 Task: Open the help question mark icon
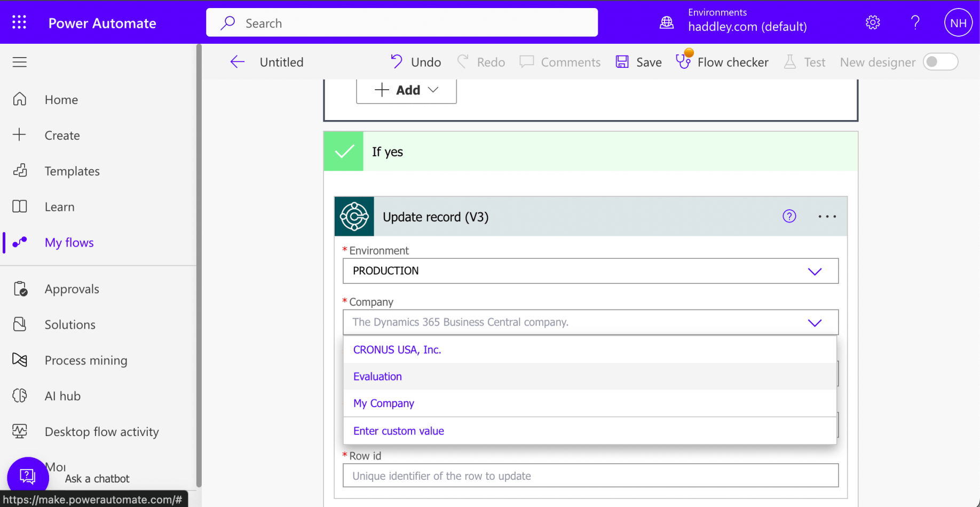coord(915,22)
